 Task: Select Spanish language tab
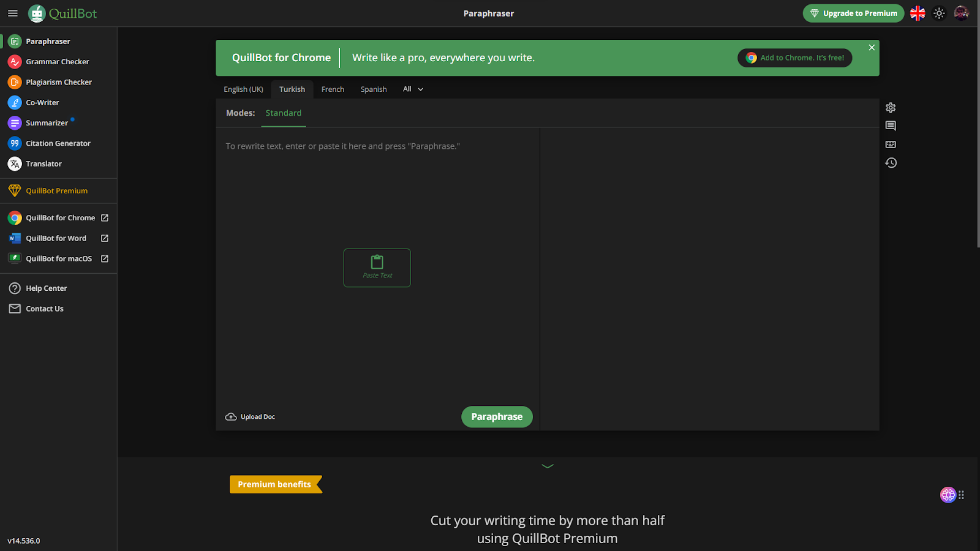(374, 89)
